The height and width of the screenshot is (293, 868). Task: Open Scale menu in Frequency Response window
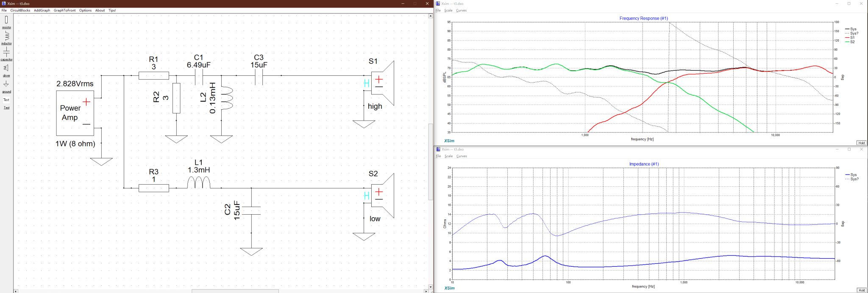click(x=448, y=11)
